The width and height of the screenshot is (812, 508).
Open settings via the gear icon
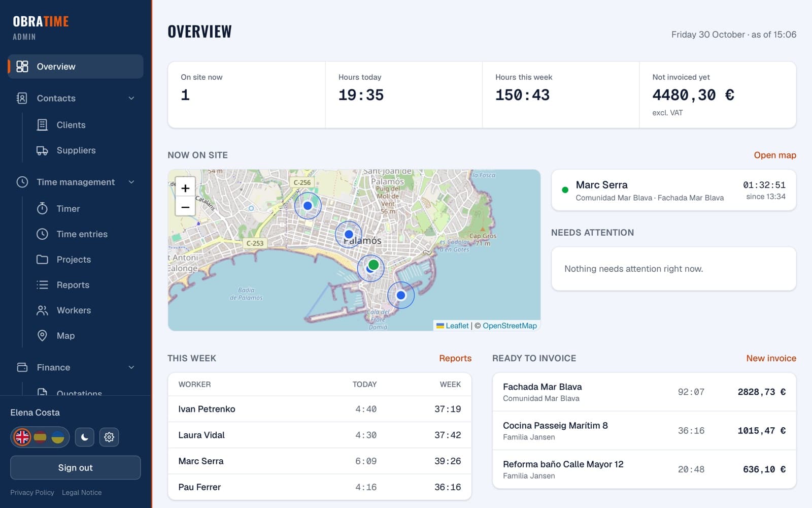coord(109,437)
